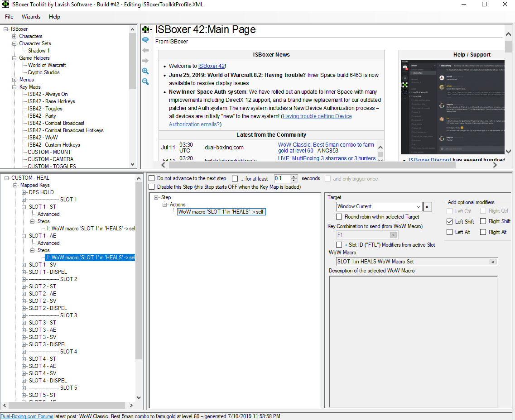Click the picker button in WoW Macro field
515x420 pixels.
pyautogui.click(x=493, y=262)
